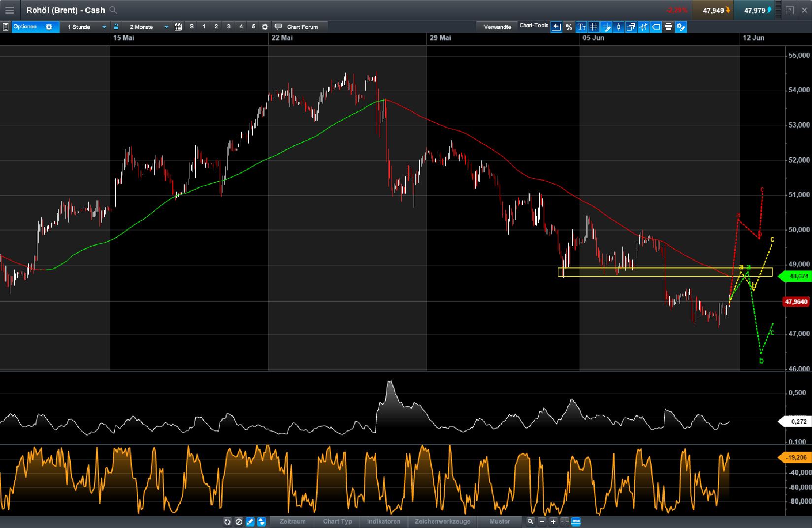Open the percent change display icon
The height and width of the screenshot is (528, 812).
569,27
